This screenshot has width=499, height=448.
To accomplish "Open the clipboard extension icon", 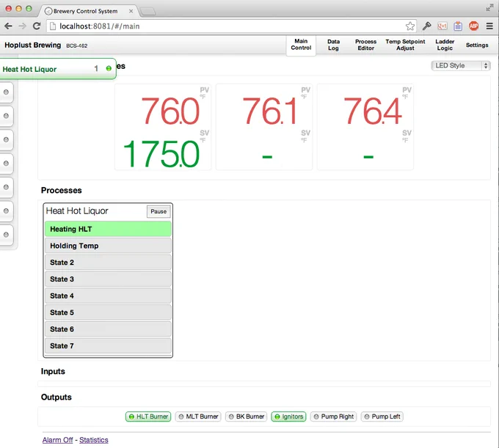I will pos(458,26).
